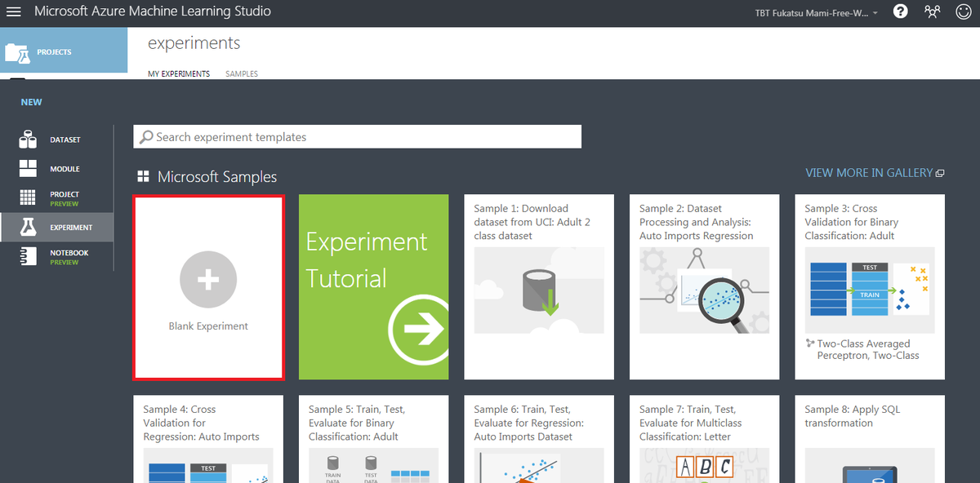This screenshot has width=980, height=483.
Task: Select the Project grid icon
Action: (28, 197)
